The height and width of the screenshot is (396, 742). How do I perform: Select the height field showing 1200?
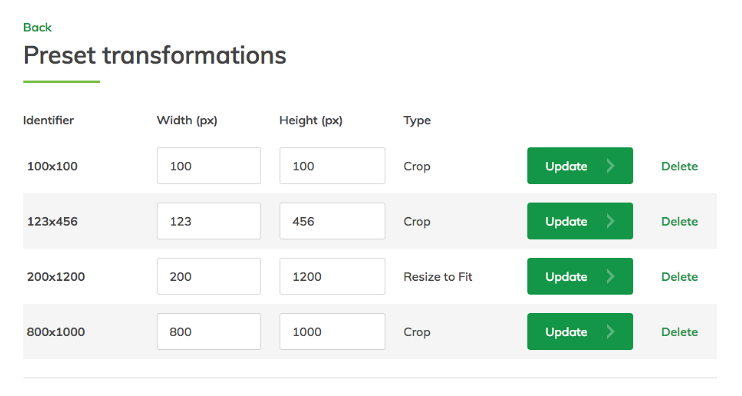pyautogui.click(x=332, y=276)
